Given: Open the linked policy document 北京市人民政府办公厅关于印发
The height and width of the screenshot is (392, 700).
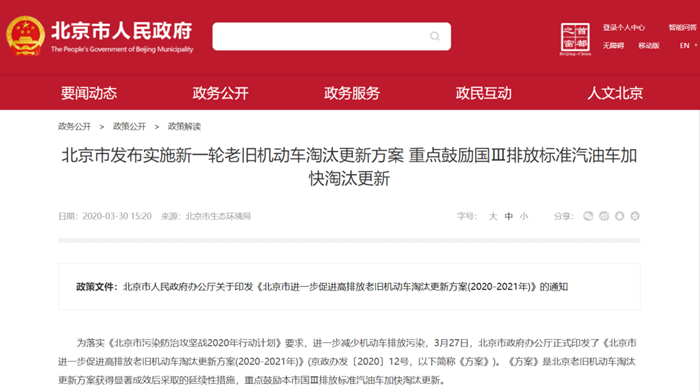Looking at the screenshot, I should tap(345, 287).
